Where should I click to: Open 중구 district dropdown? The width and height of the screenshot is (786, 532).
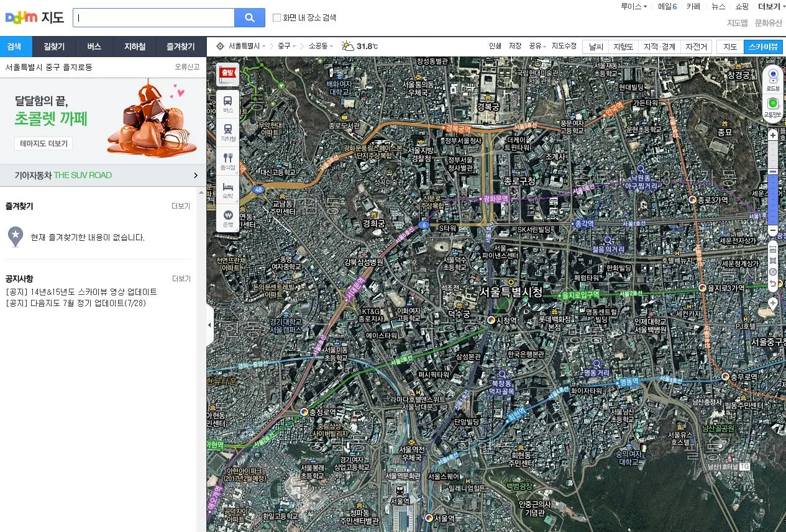pos(288,46)
